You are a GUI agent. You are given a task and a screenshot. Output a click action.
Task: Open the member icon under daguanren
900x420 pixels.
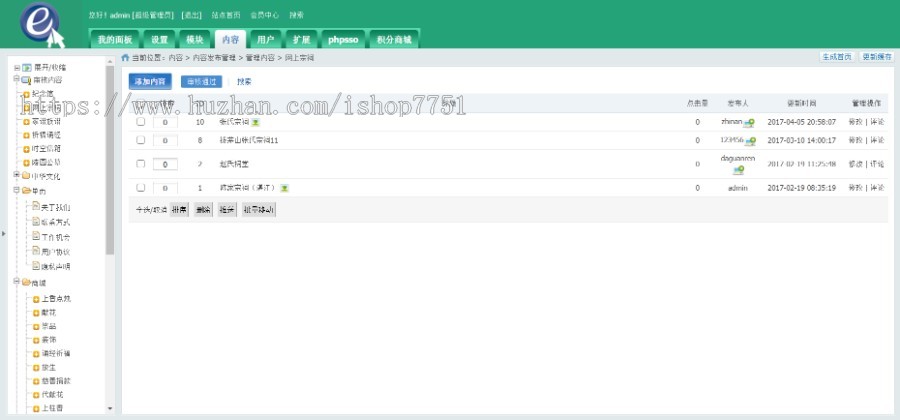(x=738, y=170)
